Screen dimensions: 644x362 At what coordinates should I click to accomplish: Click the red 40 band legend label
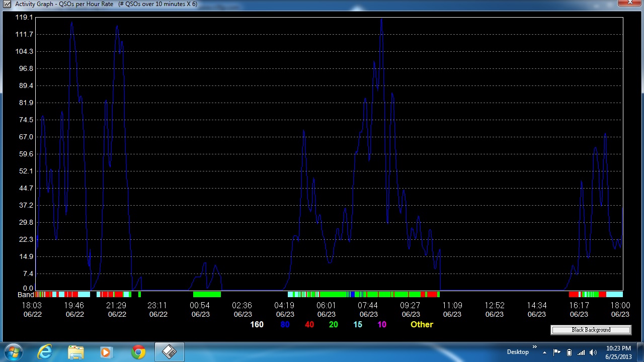[x=309, y=325]
